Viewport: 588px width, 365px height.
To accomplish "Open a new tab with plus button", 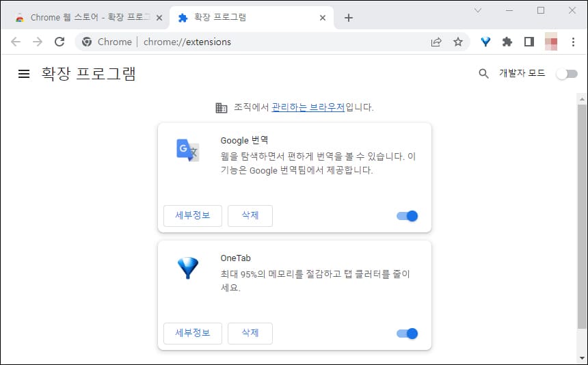I will [349, 18].
